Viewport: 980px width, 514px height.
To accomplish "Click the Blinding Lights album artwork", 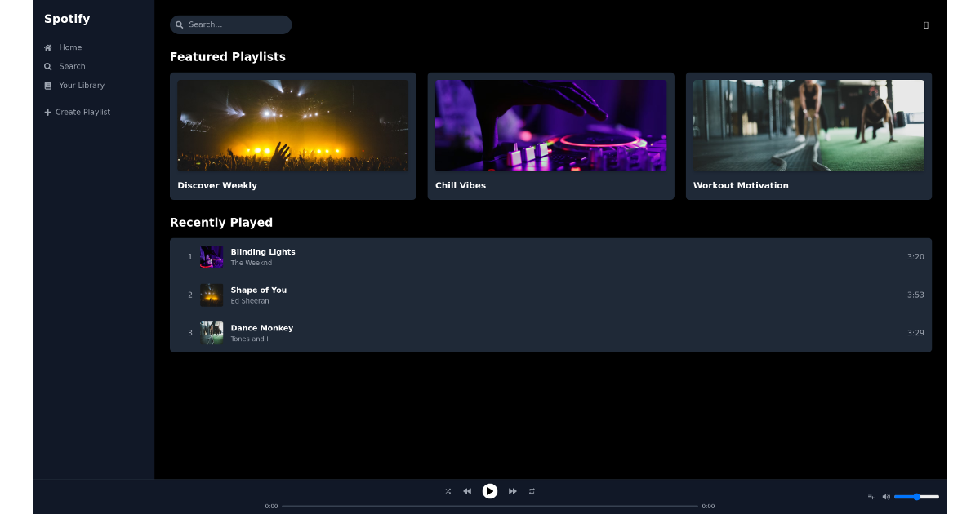I will 211,256.
